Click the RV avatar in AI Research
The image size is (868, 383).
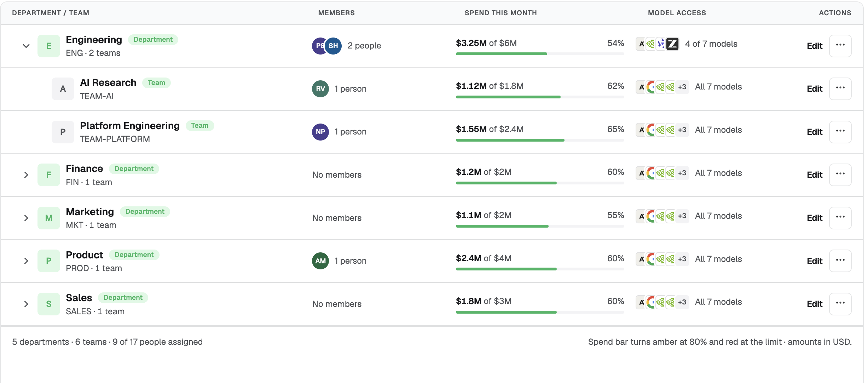point(320,88)
